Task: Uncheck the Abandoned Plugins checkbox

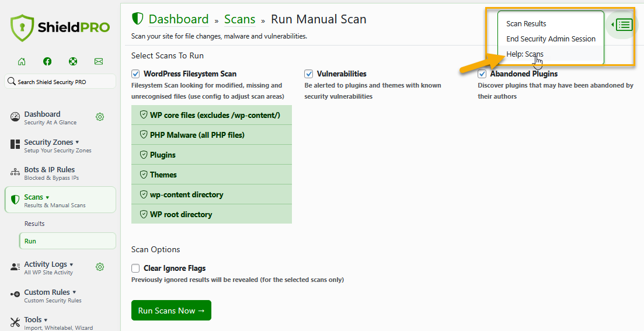Action: tap(482, 74)
